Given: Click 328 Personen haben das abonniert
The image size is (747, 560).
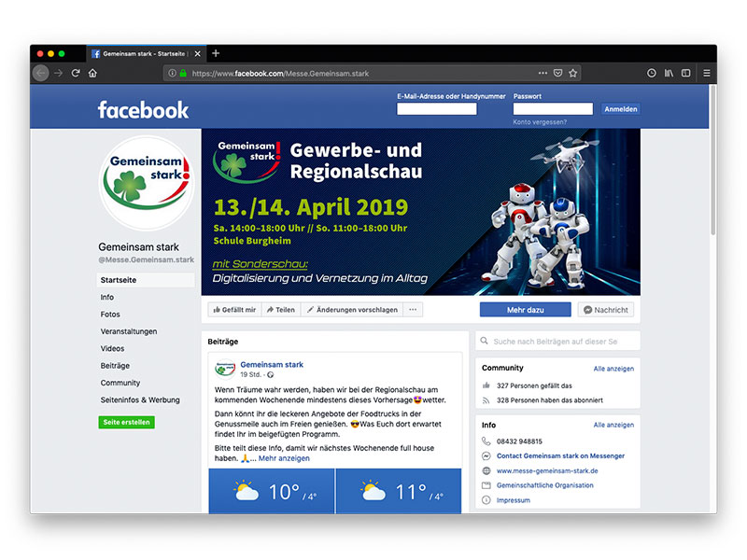Looking at the screenshot, I should tap(550, 400).
